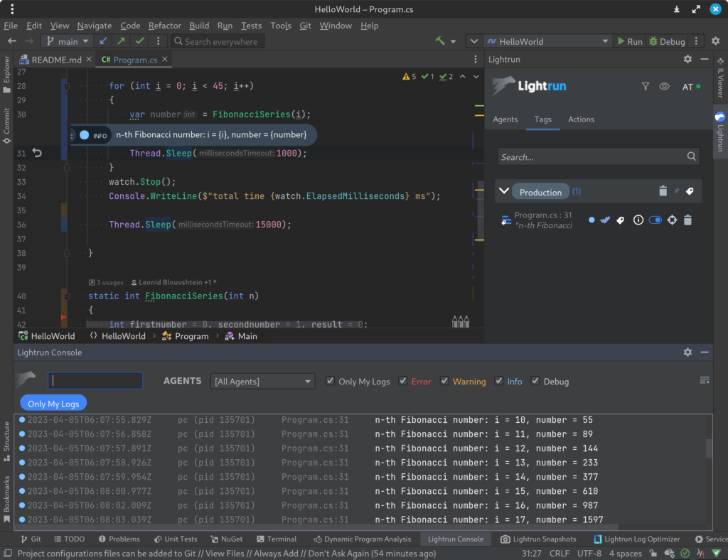Open the All Agents dropdown

pyautogui.click(x=262, y=381)
